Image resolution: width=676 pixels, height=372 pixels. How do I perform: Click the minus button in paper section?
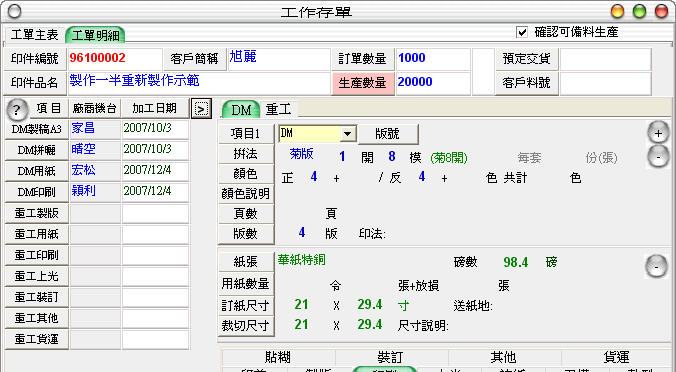click(x=656, y=266)
